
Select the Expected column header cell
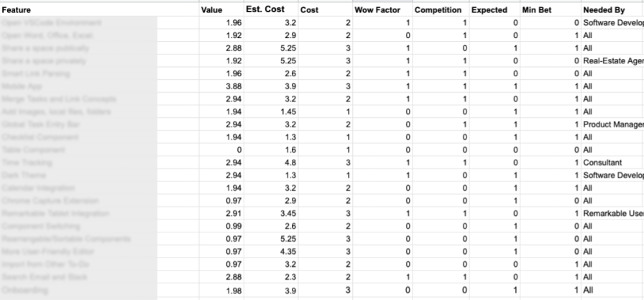tap(494, 10)
